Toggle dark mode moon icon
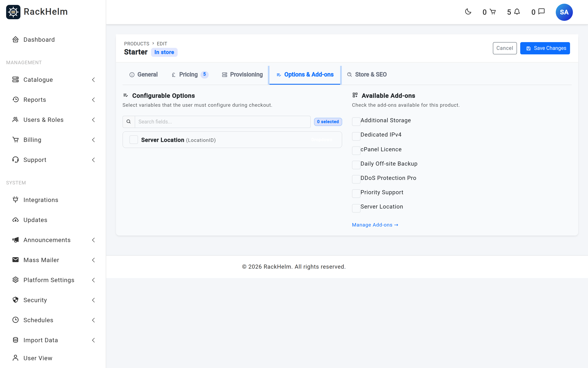The image size is (588, 368). pyautogui.click(x=468, y=12)
